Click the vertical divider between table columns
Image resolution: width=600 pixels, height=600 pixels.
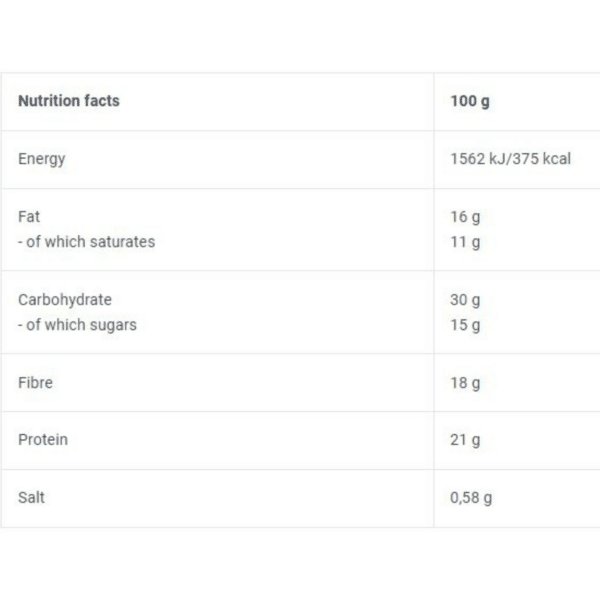pyautogui.click(x=434, y=300)
